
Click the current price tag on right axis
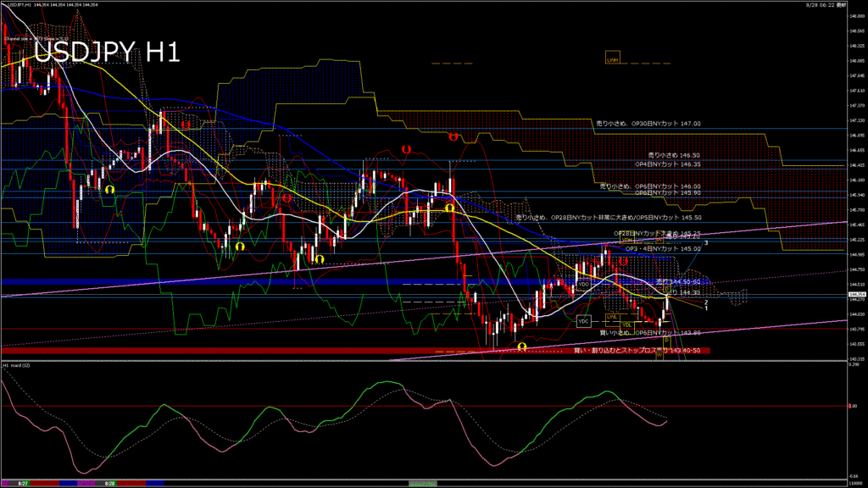pyautogui.click(x=855, y=296)
